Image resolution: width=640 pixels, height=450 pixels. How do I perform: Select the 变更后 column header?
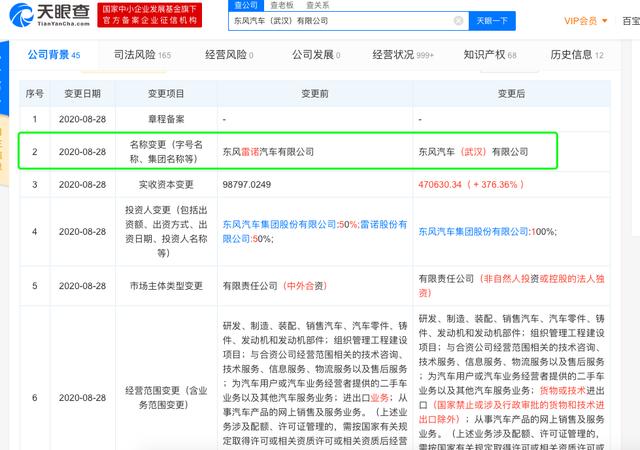coord(511,94)
